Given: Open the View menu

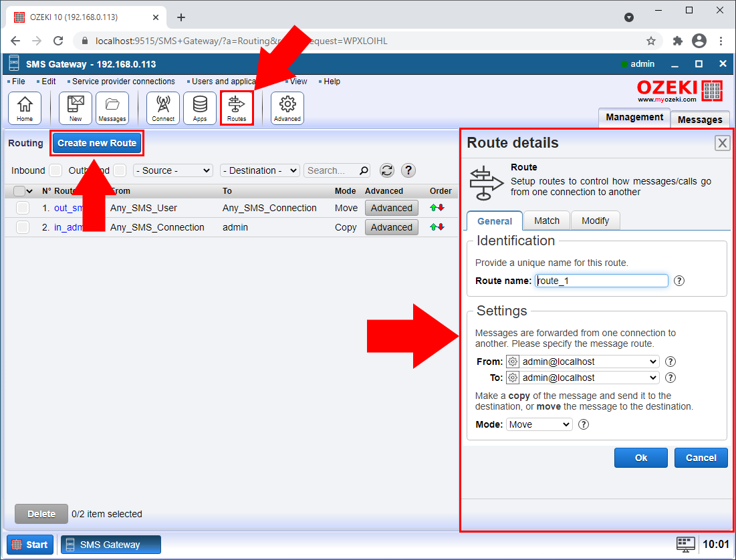Looking at the screenshot, I should (298, 82).
